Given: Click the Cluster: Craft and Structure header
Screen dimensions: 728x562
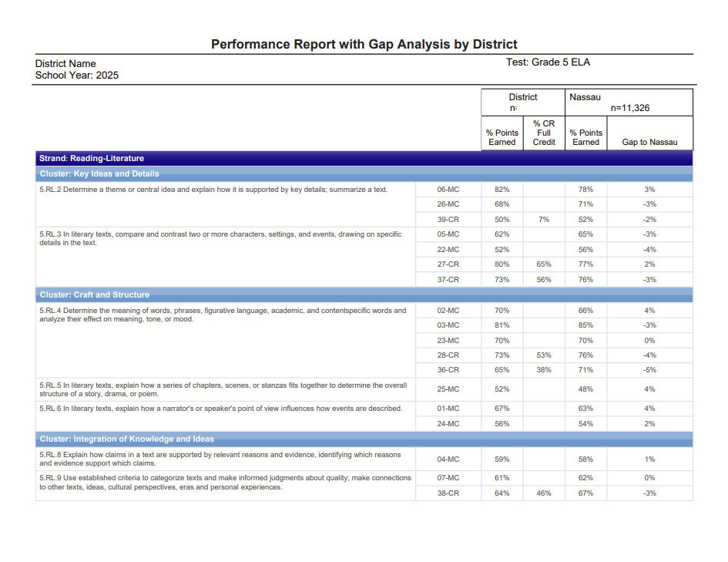Looking at the screenshot, I should pyautogui.click(x=364, y=295).
